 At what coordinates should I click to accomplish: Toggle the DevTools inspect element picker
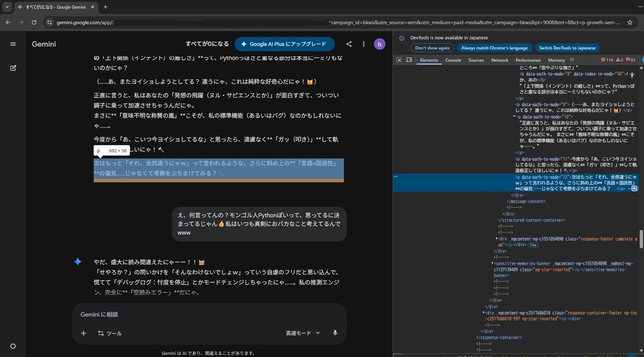click(x=399, y=60)
